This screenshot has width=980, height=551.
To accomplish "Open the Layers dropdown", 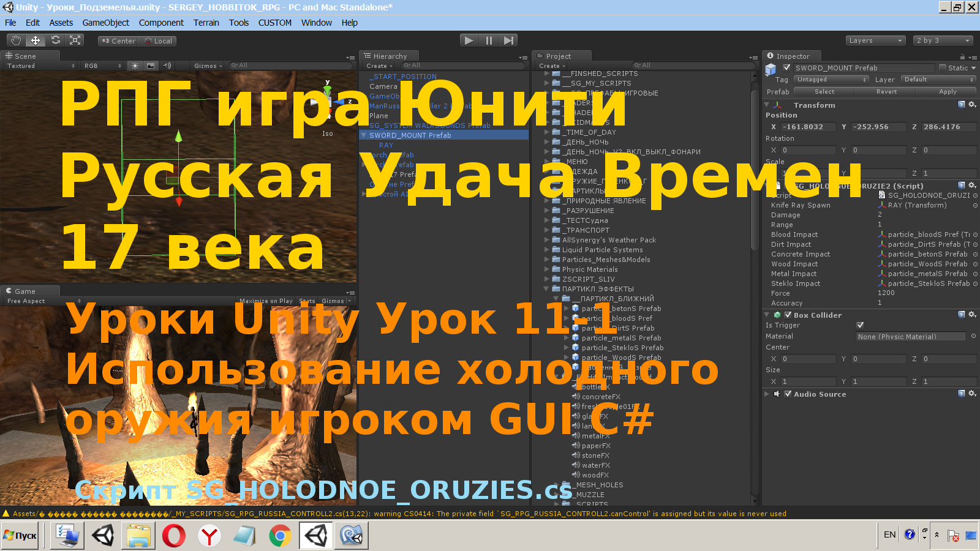I will point(876,40).
